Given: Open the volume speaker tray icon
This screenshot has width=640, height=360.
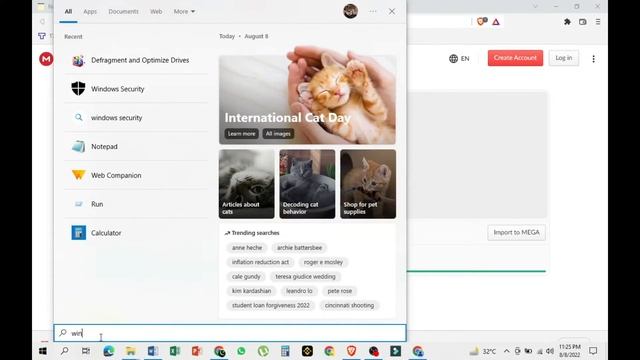Looking at the screenshot, I should tap(550, 351).
